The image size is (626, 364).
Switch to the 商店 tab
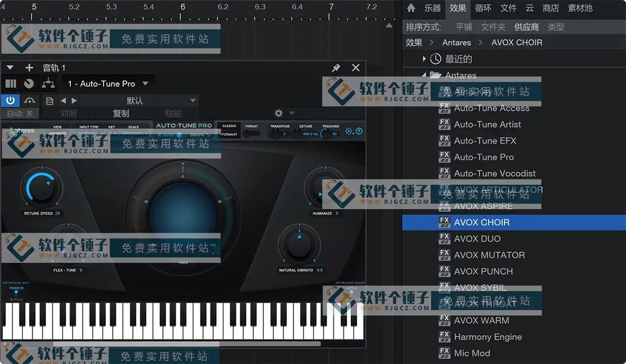[551, 8]
